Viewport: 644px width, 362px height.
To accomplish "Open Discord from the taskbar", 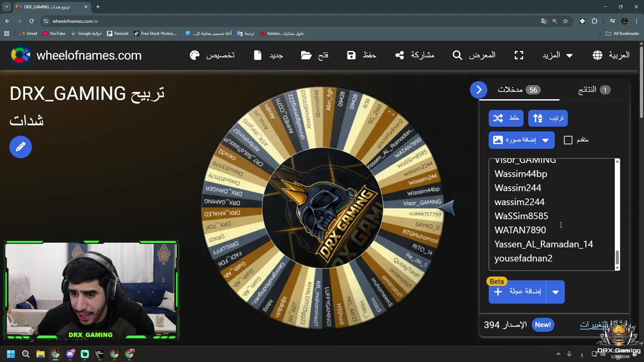I will pos(70,354).
